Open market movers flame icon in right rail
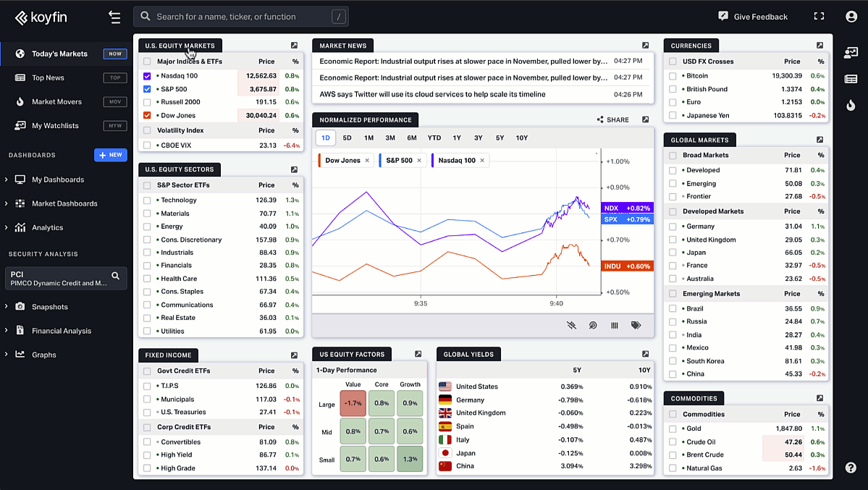 851,105
